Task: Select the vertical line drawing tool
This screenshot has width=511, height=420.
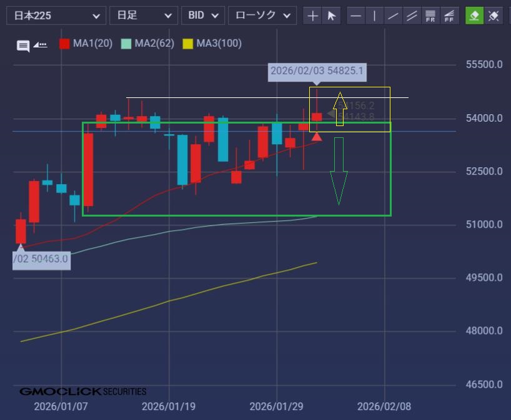Action: [374, 16]
